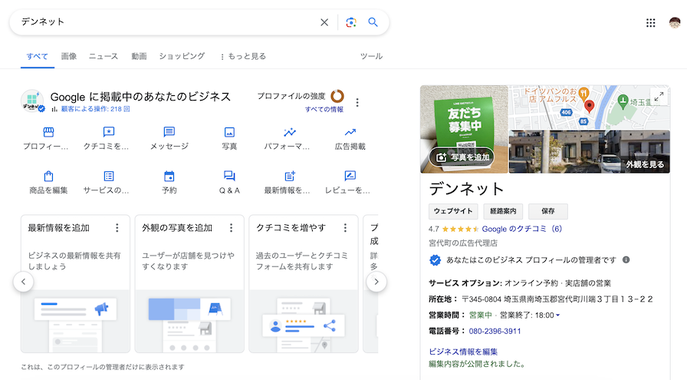Screen dimensions: 687x380
Task: Click the 外観を見る street view image
Action: [589, 152]
